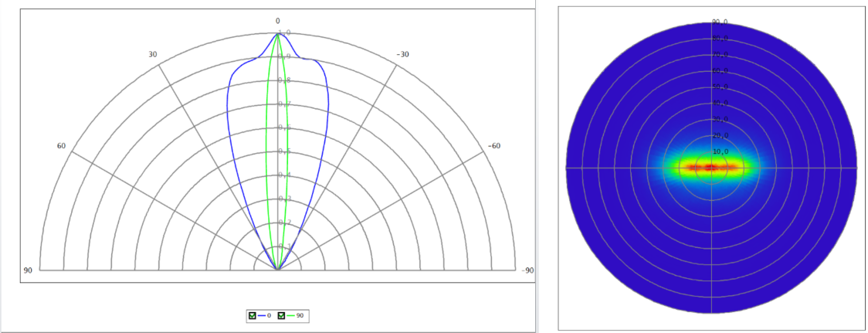Click the 30,0 ring label on heatmap

tap(721, 119)
